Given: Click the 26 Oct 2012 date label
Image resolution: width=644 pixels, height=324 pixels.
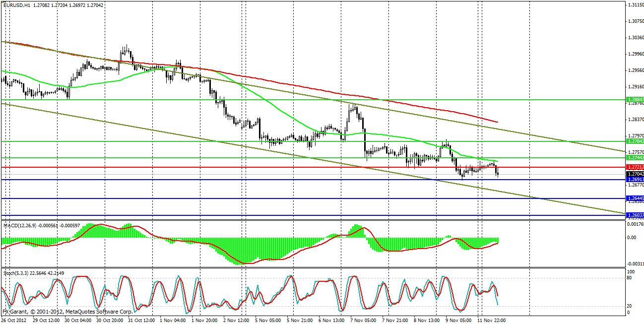Looking at the screenshot, I should tap(14, 321).
